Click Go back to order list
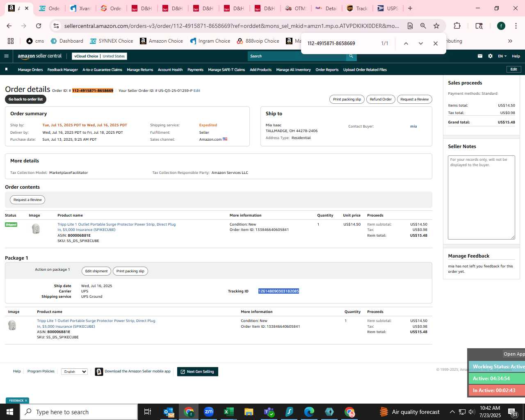Viewport: 525px width, 420px height. 25,99
